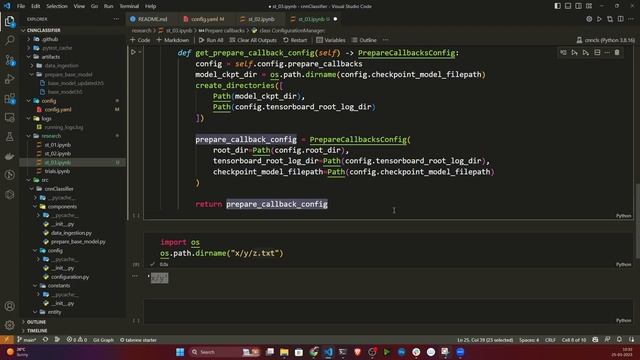Click the main branch in the status bar
The height and width of the screenshot is (360, 640).
tap(27, 340)
